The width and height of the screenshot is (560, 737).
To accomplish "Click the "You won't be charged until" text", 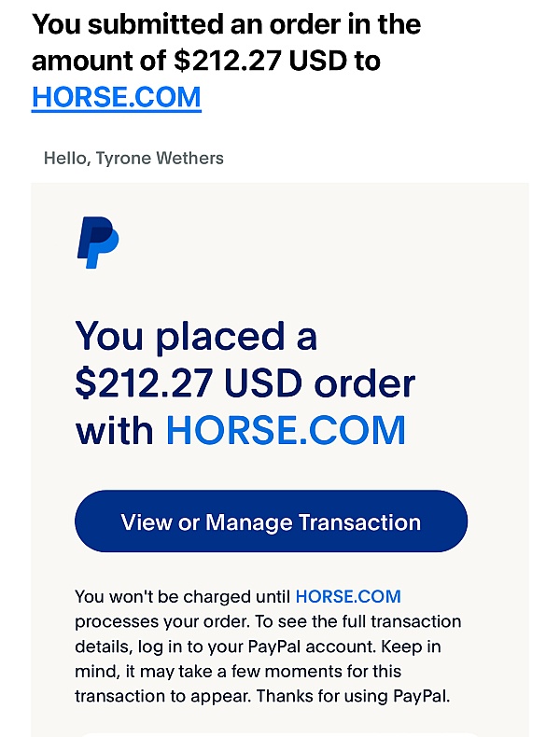I will tap(182, 596).
